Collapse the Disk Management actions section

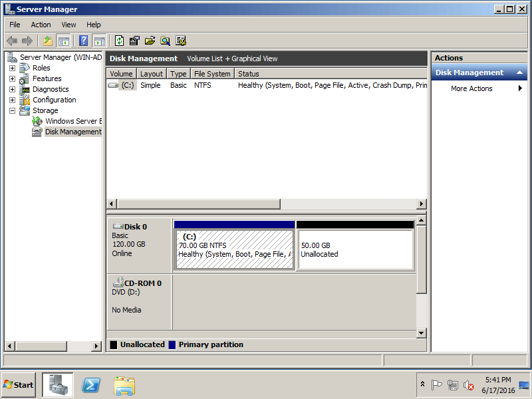[519, 72]
